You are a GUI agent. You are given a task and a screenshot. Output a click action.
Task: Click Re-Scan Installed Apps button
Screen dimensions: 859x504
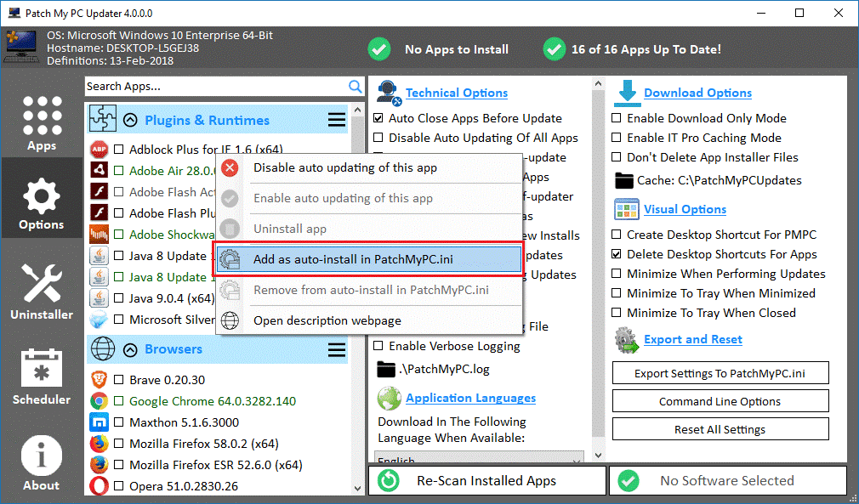coord(487,480)
